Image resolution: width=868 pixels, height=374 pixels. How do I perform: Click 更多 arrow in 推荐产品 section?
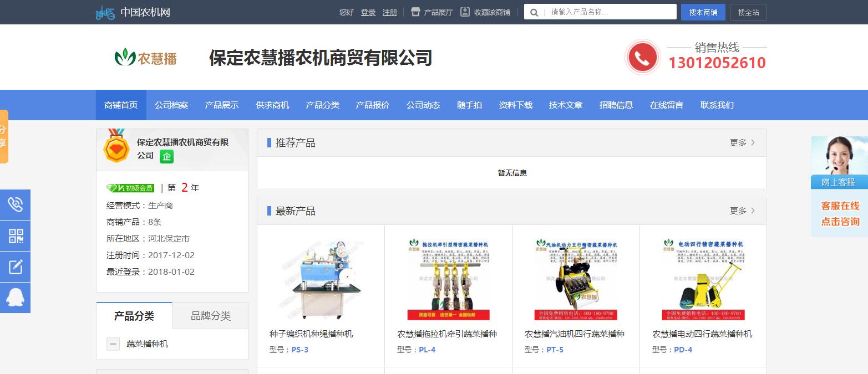pyautogui.click(x=742, y=142)
